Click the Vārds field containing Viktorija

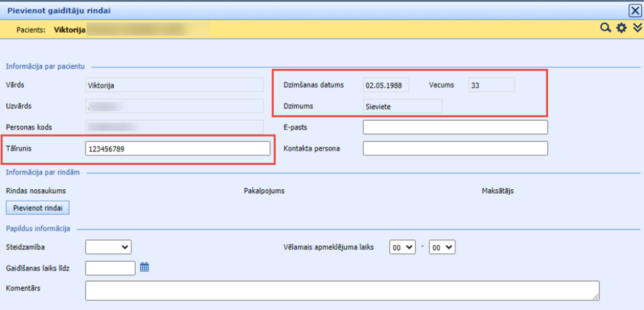coord(174,85)
